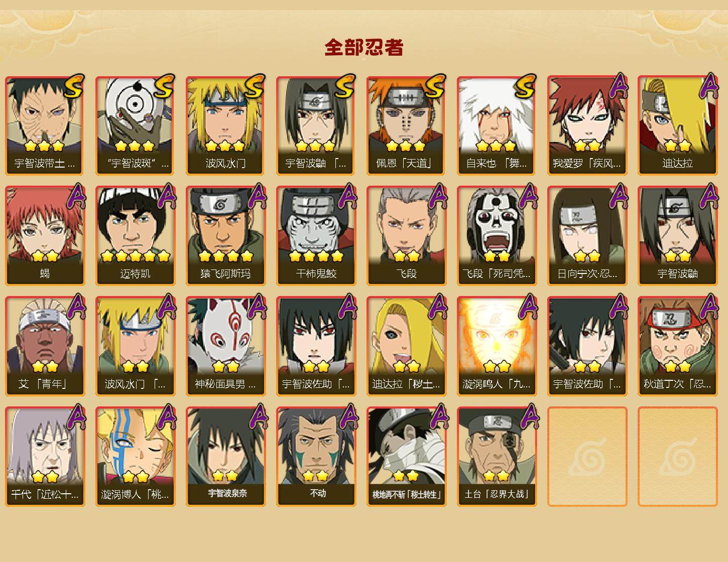Image resolution: width=728 pixels, height=562 pixels.
Task: Pick the 迪达拉 A-rank card in top row
Action: coord(678,125)
